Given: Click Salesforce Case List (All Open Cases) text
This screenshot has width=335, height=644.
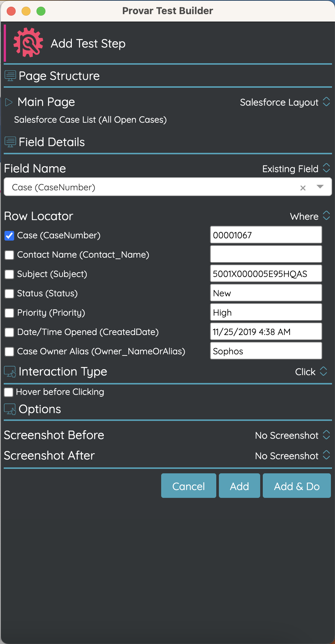Looking at the screenshot, I should [90, 120].
